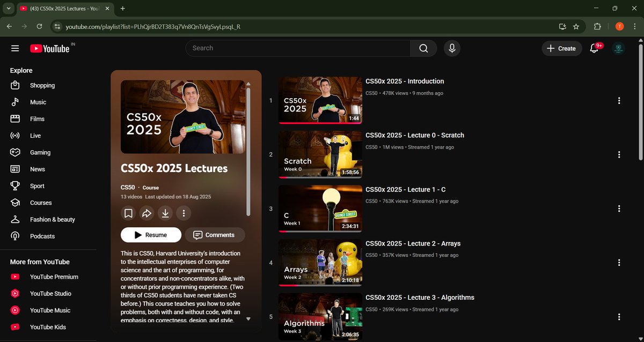Play Lecture 1 C thumbnail
The height and width of the screenshot is (342, 644).
click(x=320, y=209)
